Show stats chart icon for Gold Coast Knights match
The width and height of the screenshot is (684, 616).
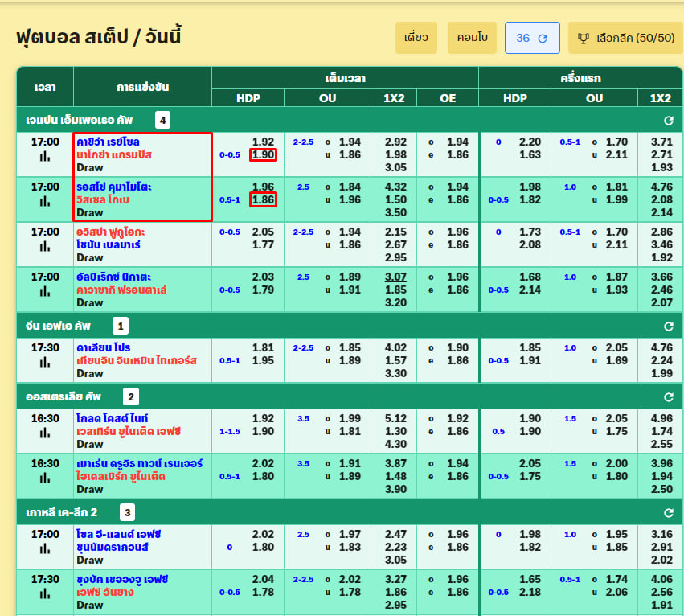(45, 433)
